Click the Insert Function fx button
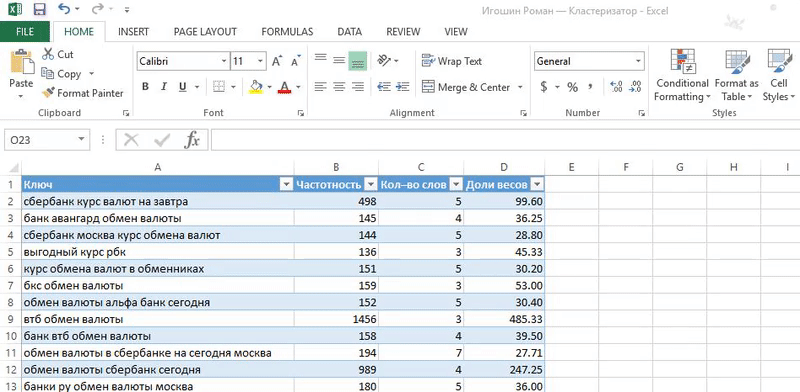The width and height of the screenshot is (800, 392). point(192,140)
